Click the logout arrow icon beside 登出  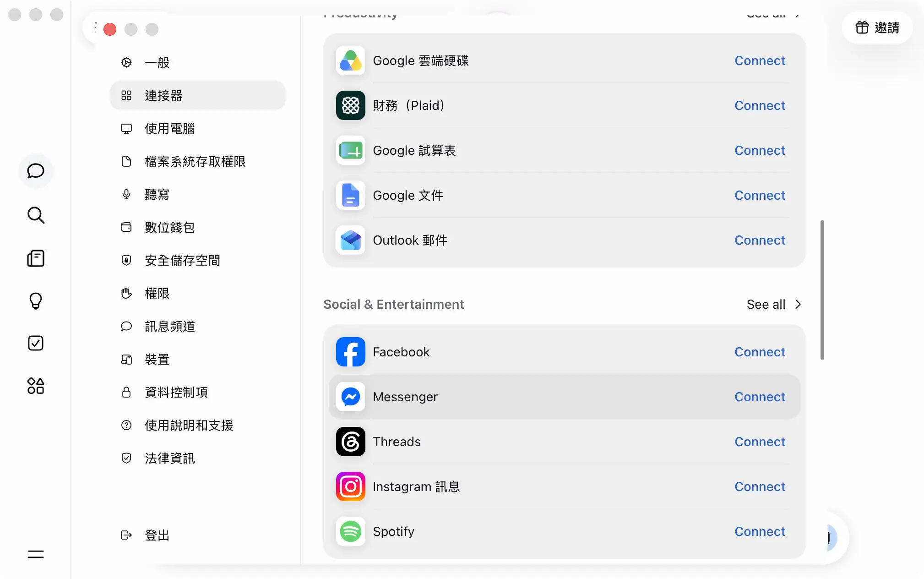(126, 535)
